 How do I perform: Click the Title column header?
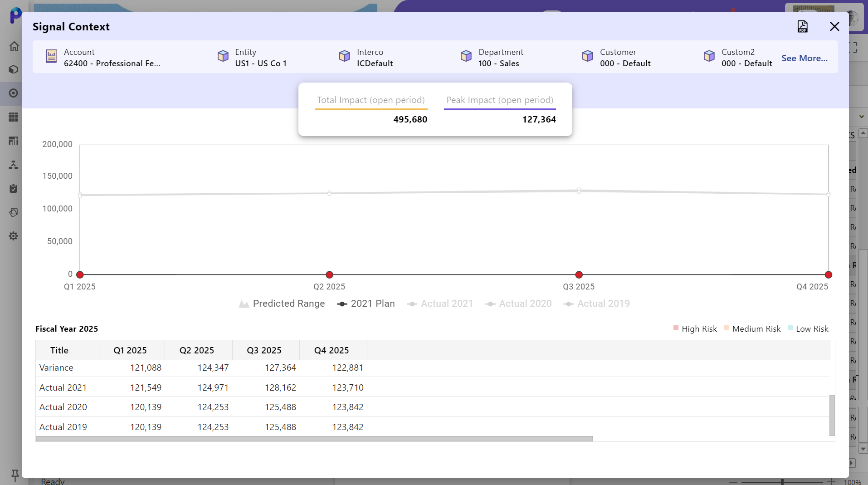pos(68,350)
